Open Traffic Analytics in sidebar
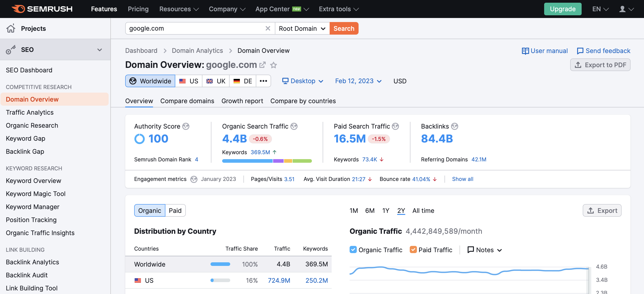 pos(29,112)
